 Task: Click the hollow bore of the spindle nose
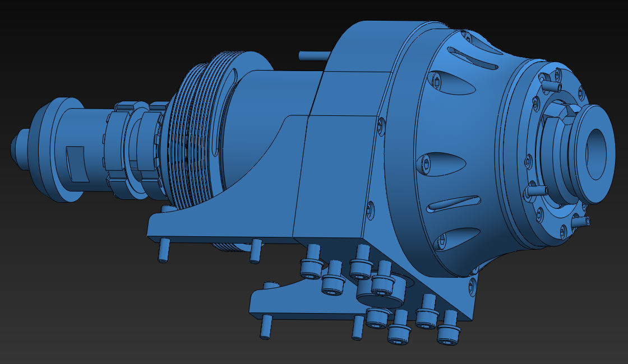596,153
